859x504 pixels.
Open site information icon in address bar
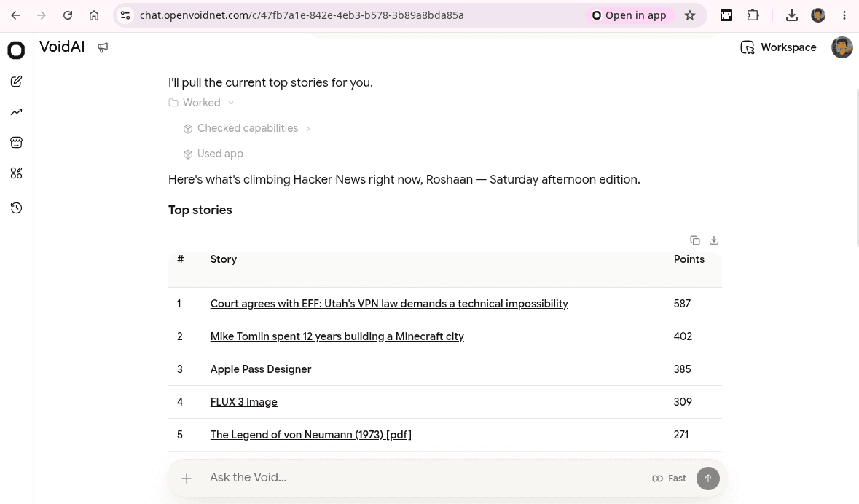(x=125, y=15)
